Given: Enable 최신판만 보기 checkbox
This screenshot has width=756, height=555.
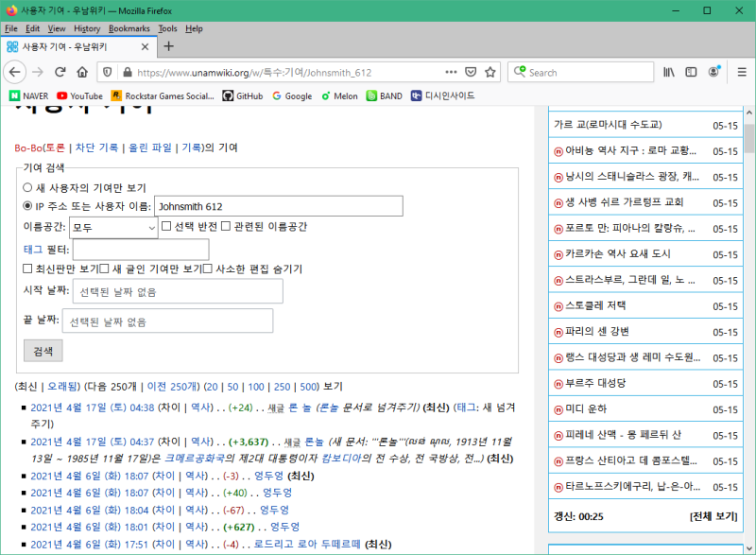Looking at the screenshot, I should coord(27,269).
